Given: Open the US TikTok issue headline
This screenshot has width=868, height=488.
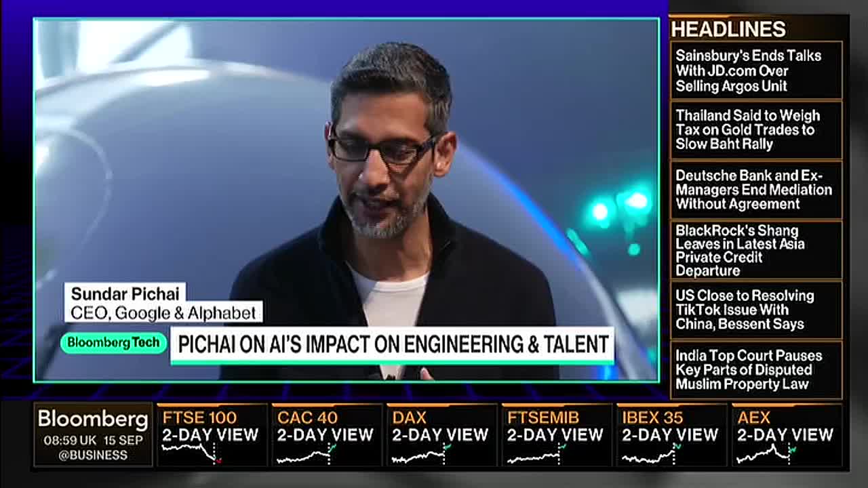Looking at the screenshot, I should (756, 310).
